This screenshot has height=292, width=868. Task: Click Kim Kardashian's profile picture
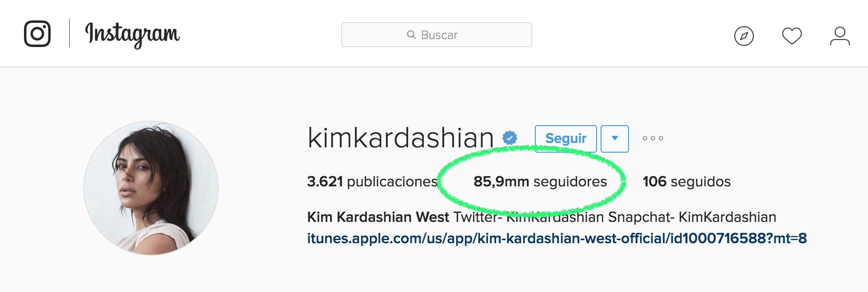click(x=151, y=188)
